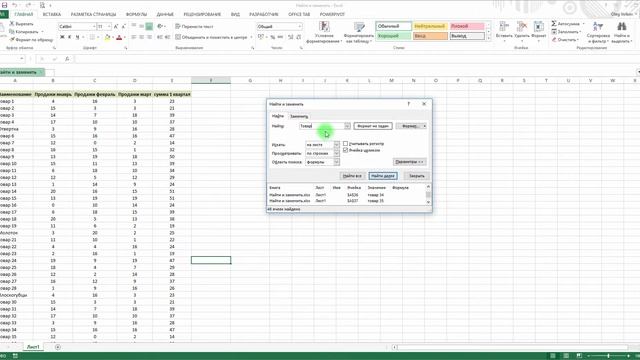Screen dimensions: 640x360
Task: Open the Формат button dropdown arrow in dialog
Action: coord(424,126)
